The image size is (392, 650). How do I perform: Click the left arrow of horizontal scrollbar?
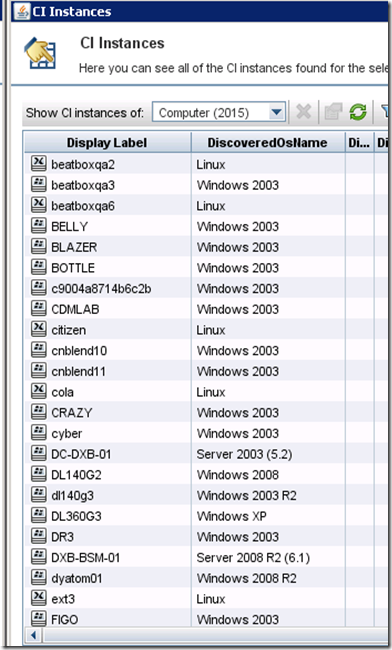34,635
